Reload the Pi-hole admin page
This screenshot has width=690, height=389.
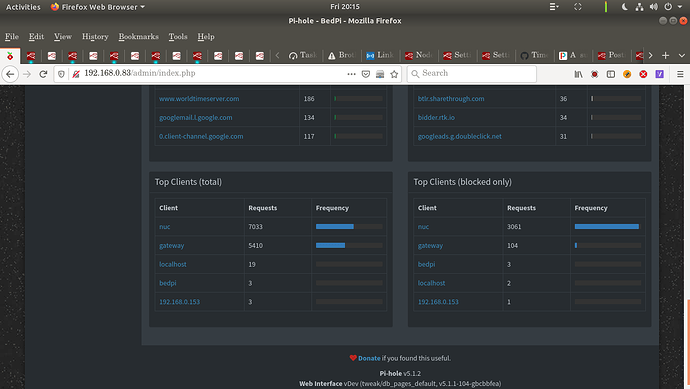43,74
